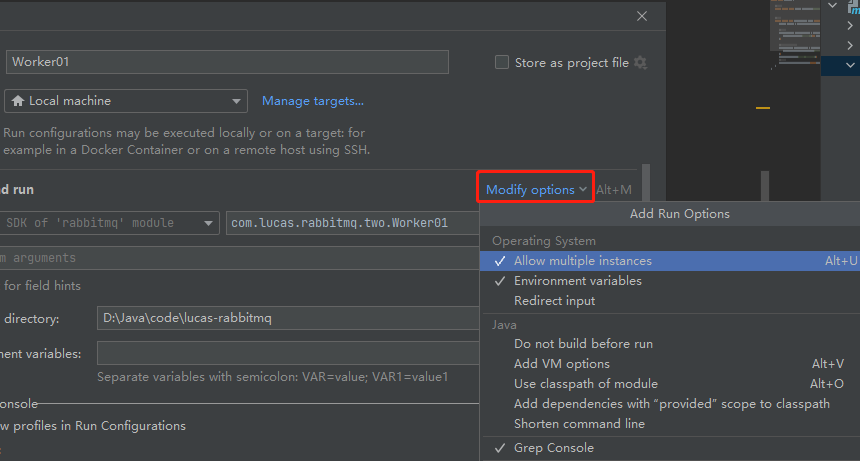860x461 pixels.
Task: Click the Name field containing Worker01
Action: [x=225, y=62]
